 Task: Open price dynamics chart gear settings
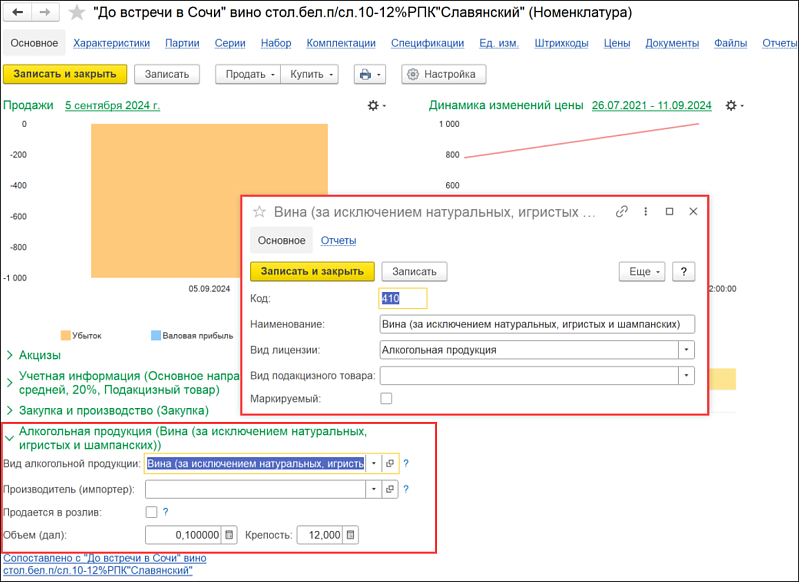[x=734, y=105]
